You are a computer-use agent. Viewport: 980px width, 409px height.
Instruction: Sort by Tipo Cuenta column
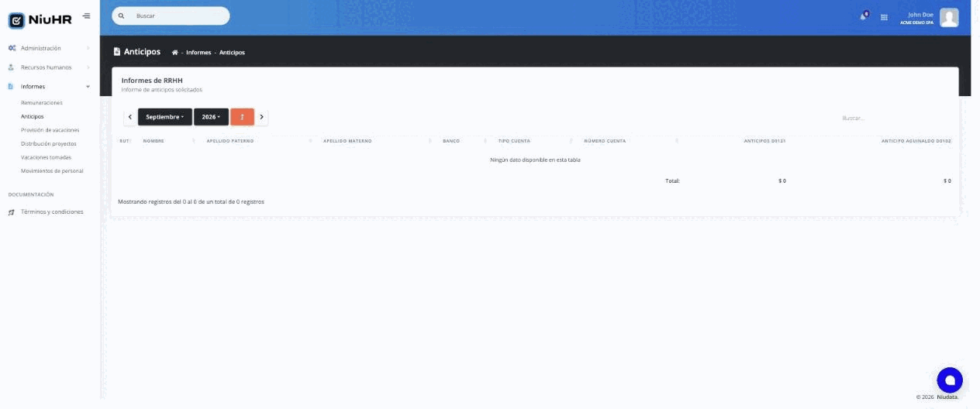pos(535,141)
